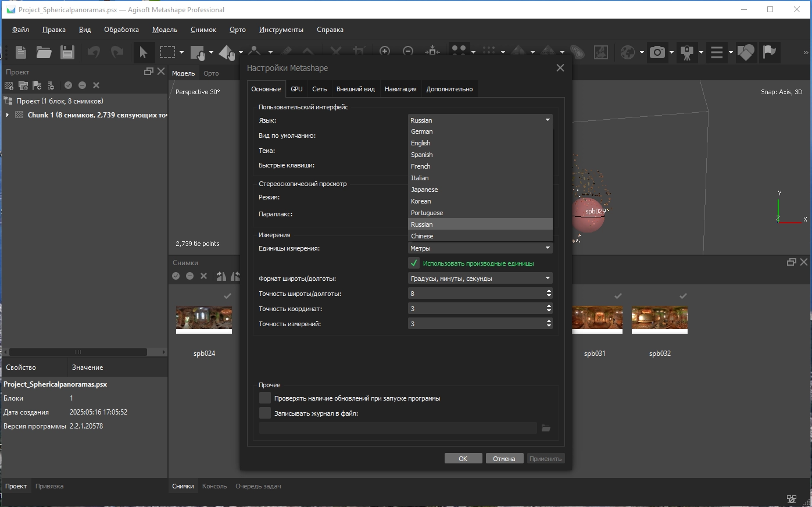Screen dimensions: 812x507
Task: Expand the Chunk 1 tree item
Action: tap(8, 115)
